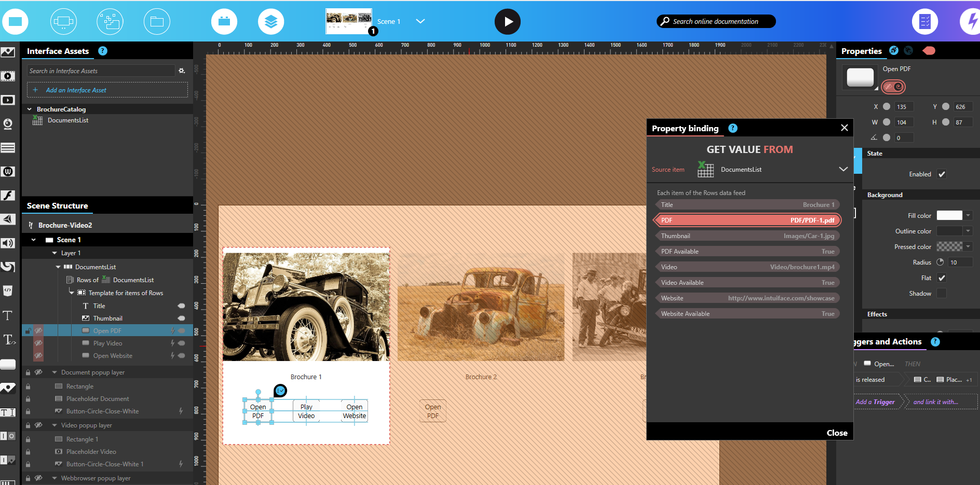Screen dimensions: 980x485
Task: Toggle visibility of Document popup layer
Action: (x=38, y=372)
